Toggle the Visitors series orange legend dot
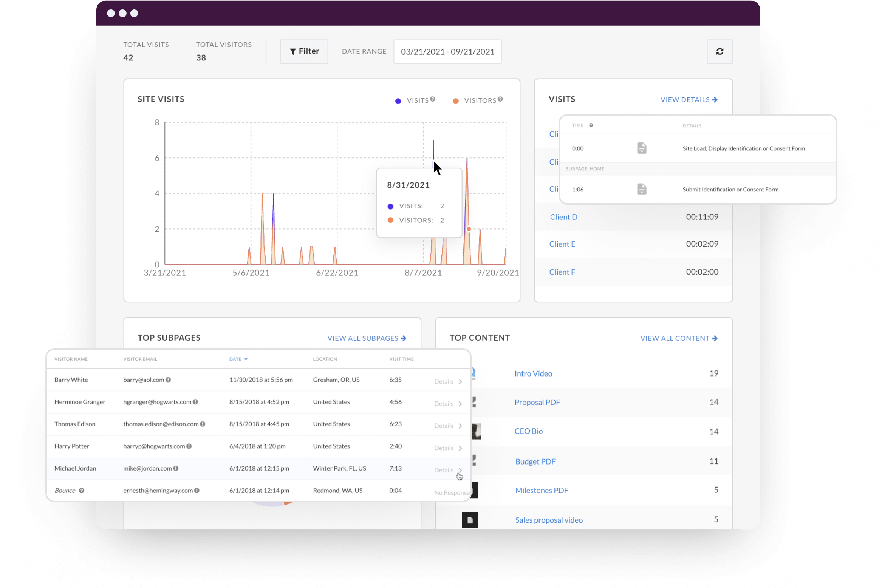 pos(456,101)
